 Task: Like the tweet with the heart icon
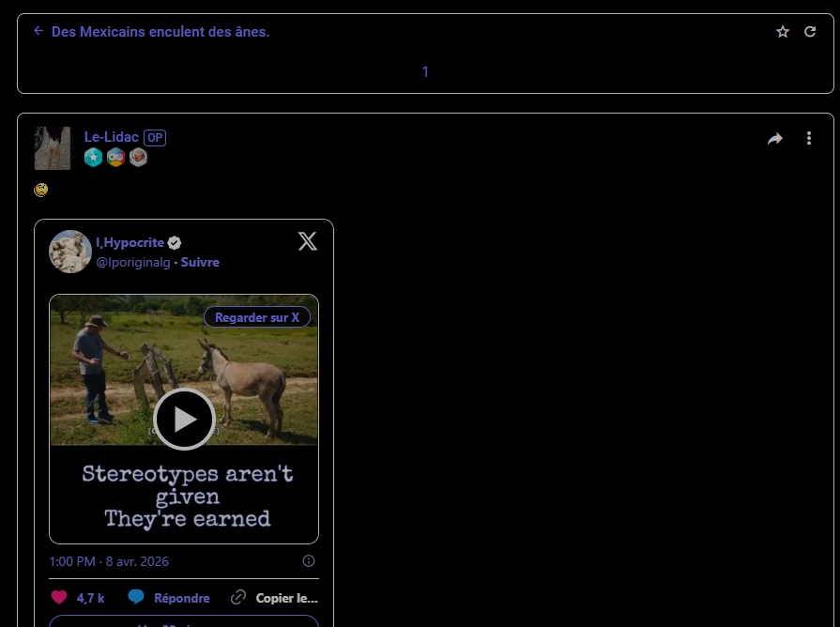59,598
